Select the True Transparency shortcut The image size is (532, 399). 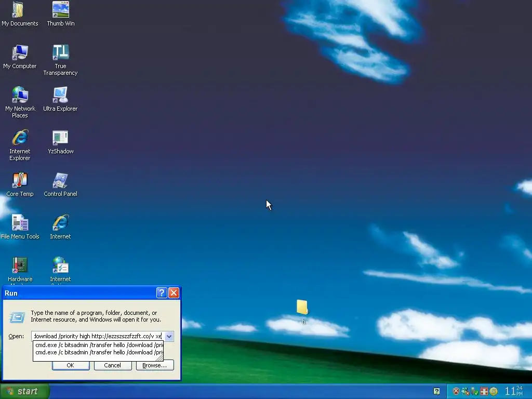click(60, 60)
